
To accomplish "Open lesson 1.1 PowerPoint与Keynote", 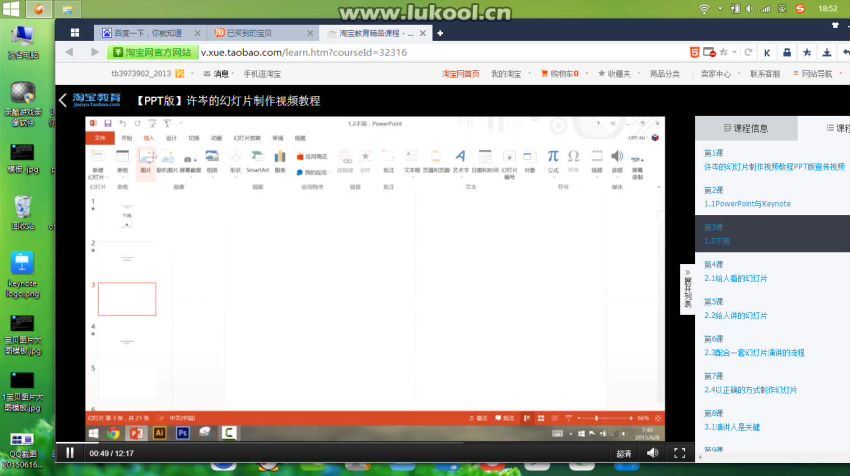I will tap(747, 204).
